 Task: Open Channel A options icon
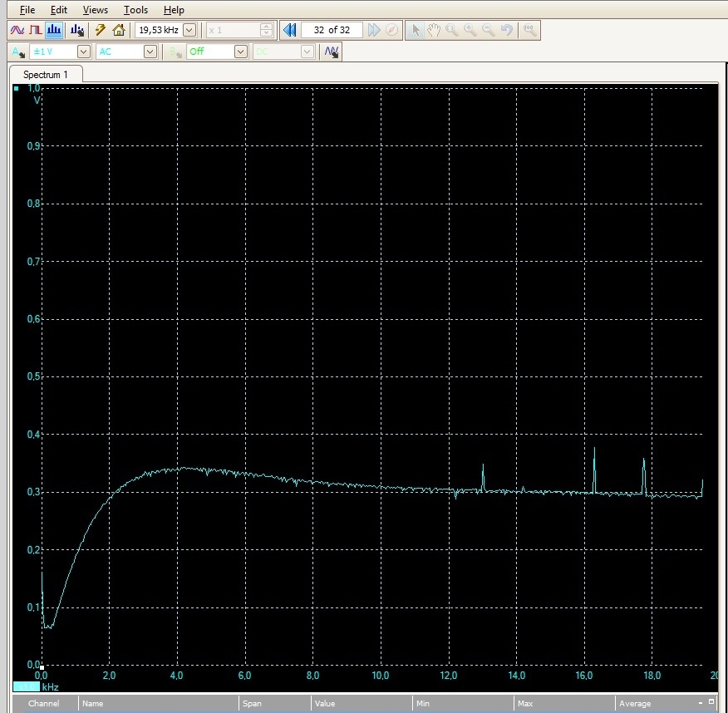(18, 52)
